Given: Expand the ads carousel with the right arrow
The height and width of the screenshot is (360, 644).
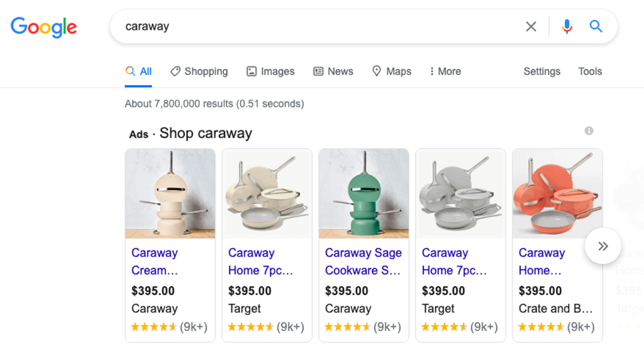Looking at the screenshot, I should point(603,246).
